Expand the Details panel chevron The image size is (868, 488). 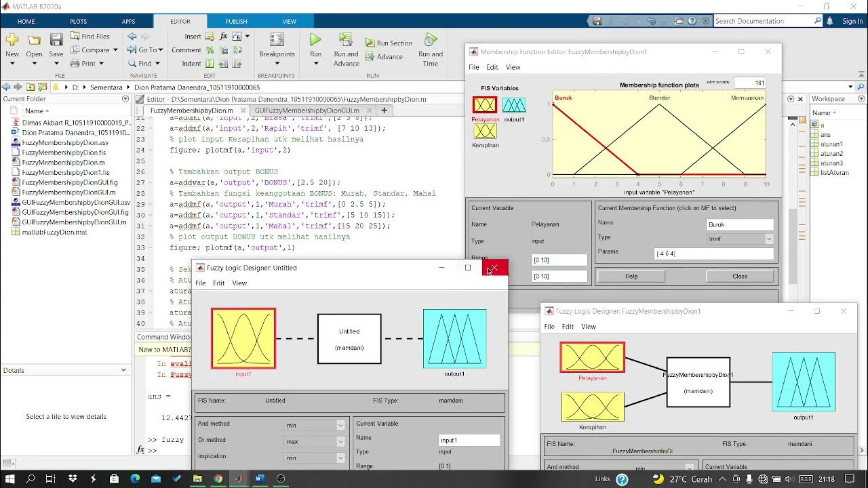point(123,370)
